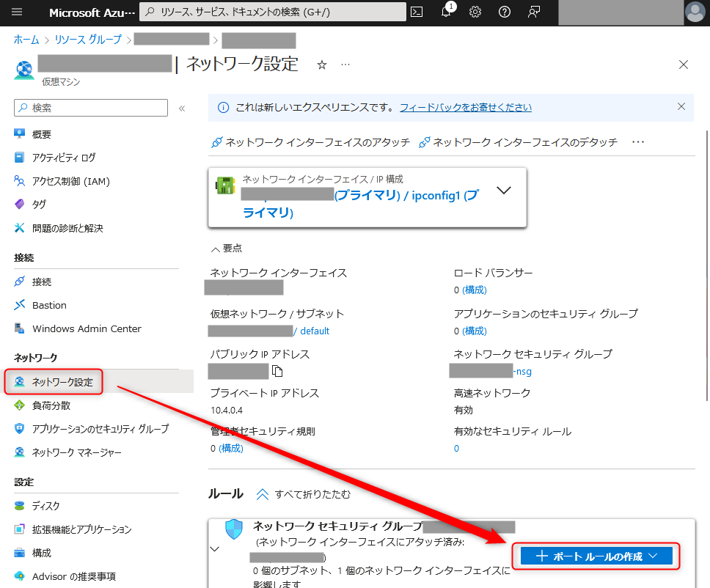The width and height of the screenshot is (710, 588).
Task: Open 負荷分散 menu item
Action: tap(42, 405)
